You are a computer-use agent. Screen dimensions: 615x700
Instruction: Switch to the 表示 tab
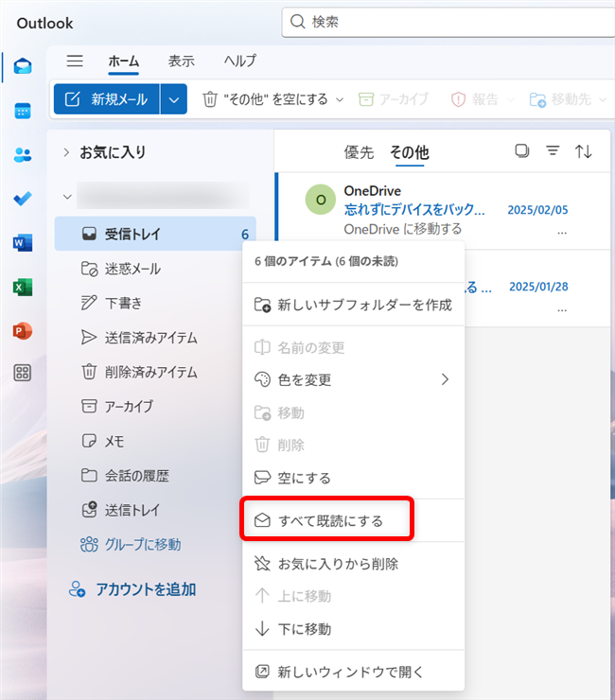pos(182,61)
